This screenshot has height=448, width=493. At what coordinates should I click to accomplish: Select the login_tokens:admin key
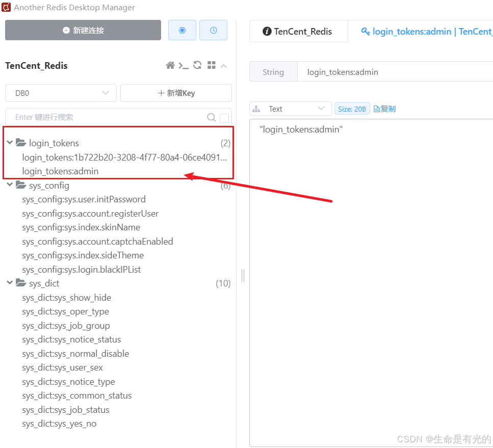(60, 171)
